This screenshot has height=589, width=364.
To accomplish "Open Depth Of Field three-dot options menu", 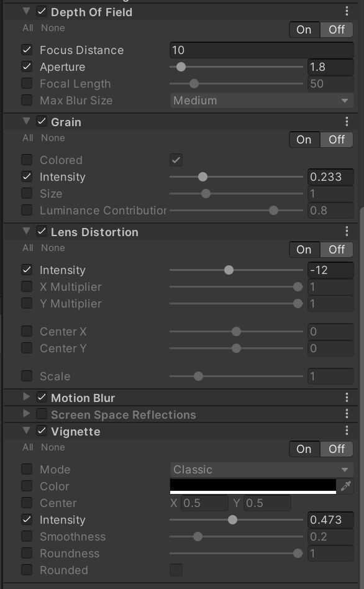I will [347, 11].
